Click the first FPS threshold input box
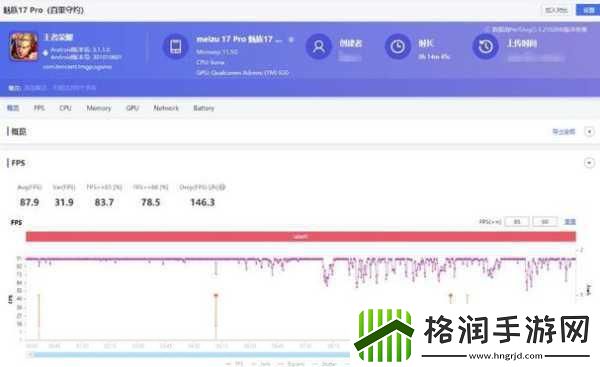This screenshot has width=600, height=367. 517,222
